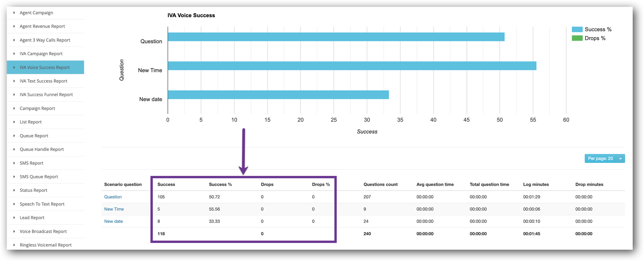Toggle the Success % legend swatch
644x261 pixels.
pyautogui.click(x=577, y=29)
